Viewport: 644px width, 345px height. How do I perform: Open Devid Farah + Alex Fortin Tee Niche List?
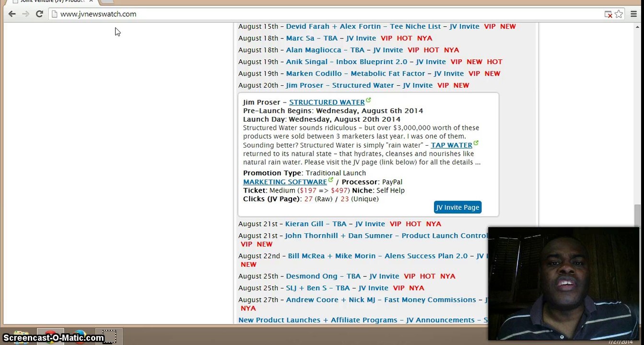[363, 26]
